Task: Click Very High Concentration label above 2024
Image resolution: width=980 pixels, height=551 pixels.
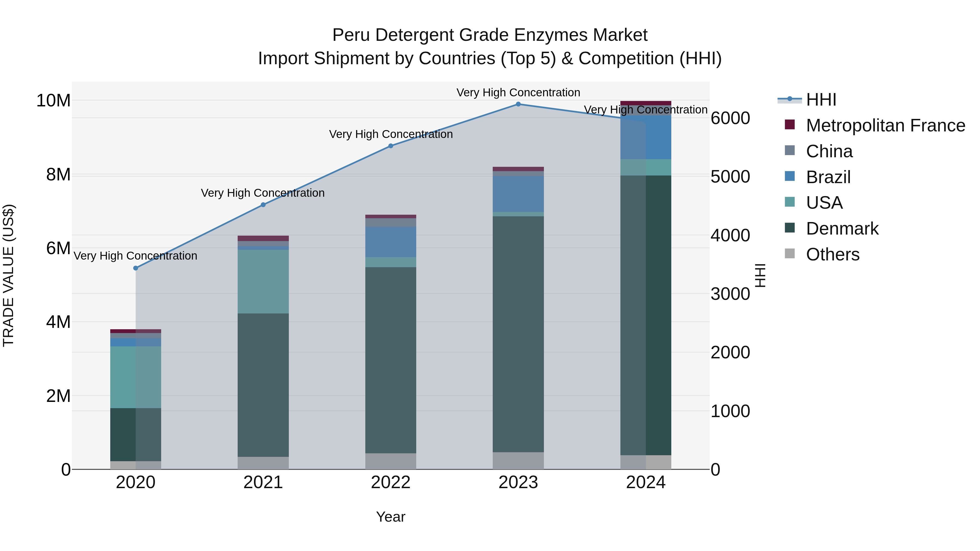Action: point(646,109)
